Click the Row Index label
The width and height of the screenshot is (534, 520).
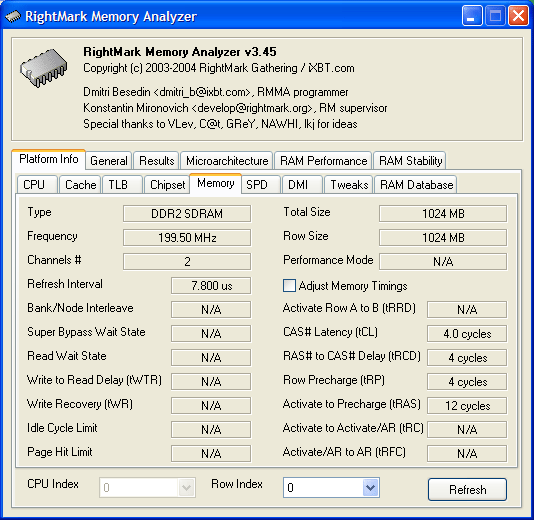(237, 484)
